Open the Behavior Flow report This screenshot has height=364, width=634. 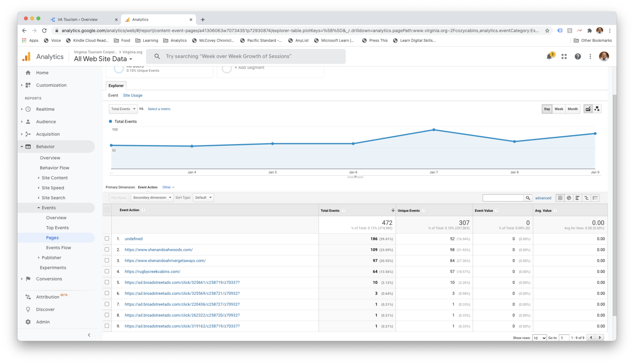click(x=54, y=168)
